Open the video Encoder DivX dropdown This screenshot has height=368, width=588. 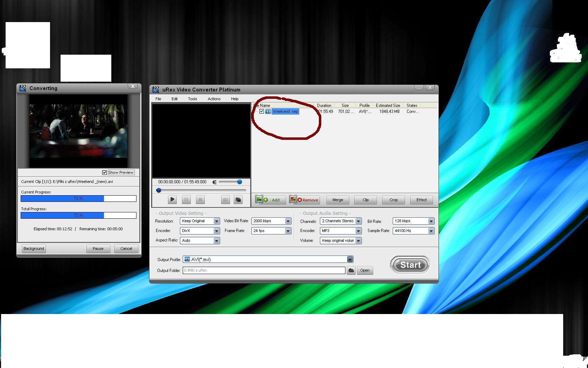(216, 231)
